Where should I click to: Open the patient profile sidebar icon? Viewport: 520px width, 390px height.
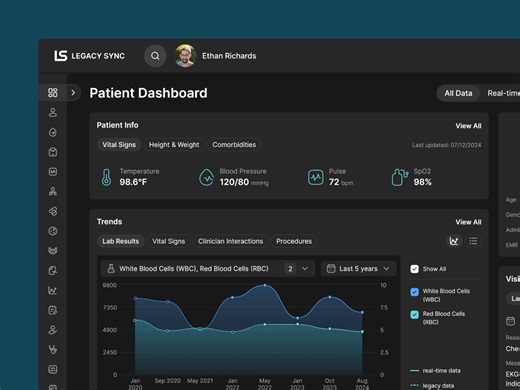coord(53,112)
